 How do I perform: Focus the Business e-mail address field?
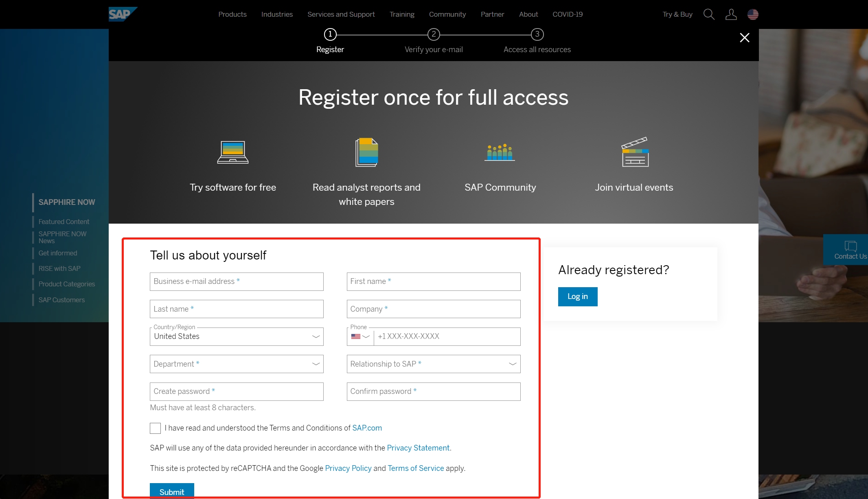(236, 281)
